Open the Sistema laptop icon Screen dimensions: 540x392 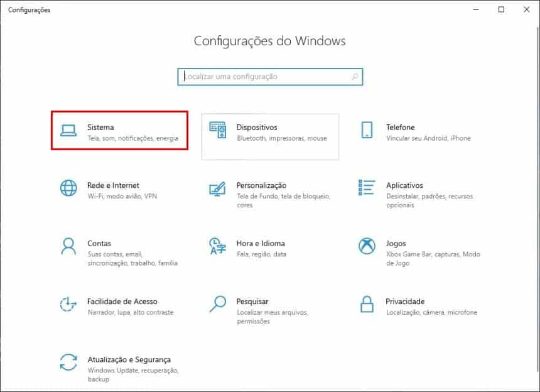click(x=68, y=130)
